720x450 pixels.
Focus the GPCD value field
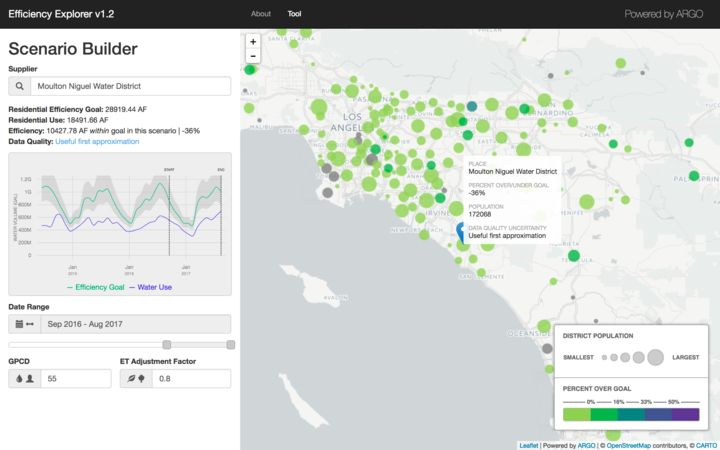(76, 379)
